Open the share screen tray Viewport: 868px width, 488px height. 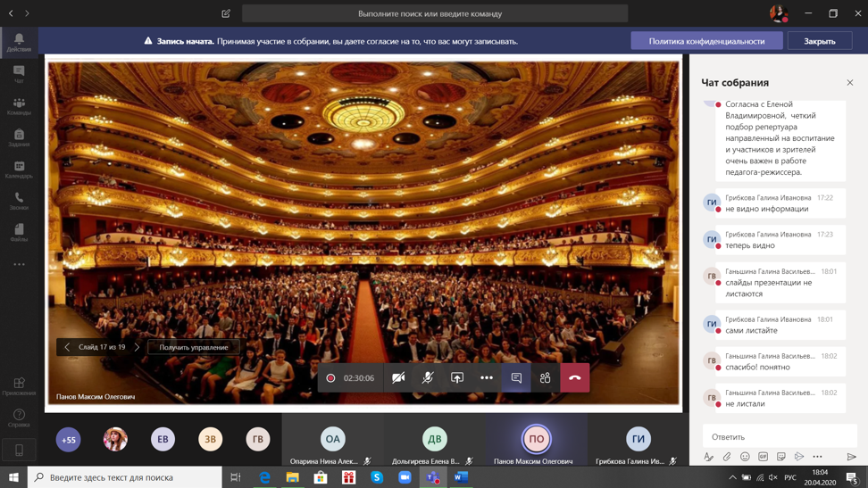(x=457, y=378)
